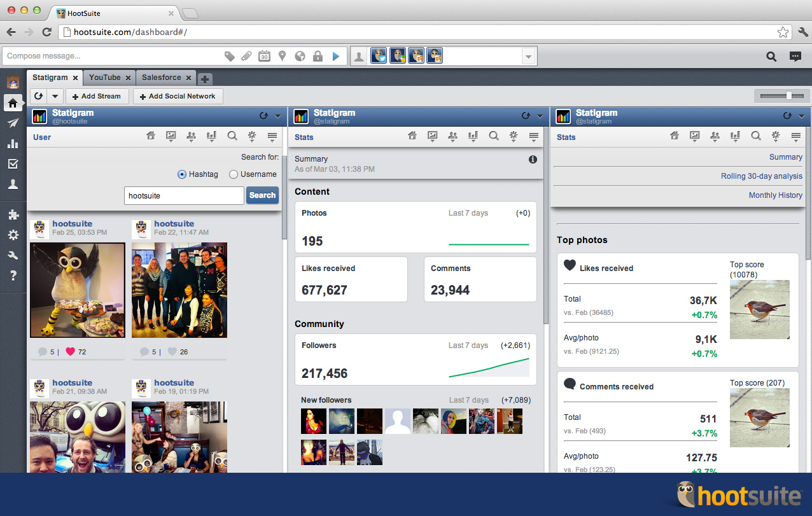Viewport: 812px width, 516px height.
Task: Open the Monthly History link
Action: coord(775,195)
